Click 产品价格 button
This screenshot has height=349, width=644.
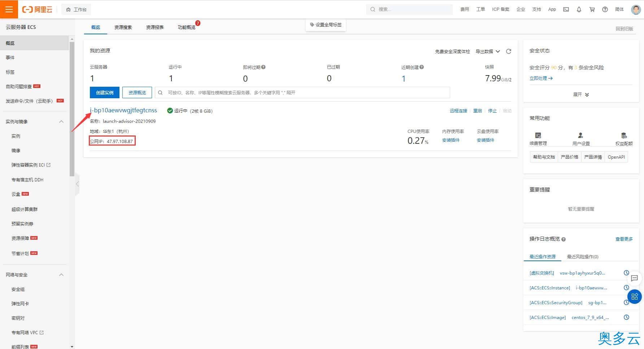click(570, 157)
